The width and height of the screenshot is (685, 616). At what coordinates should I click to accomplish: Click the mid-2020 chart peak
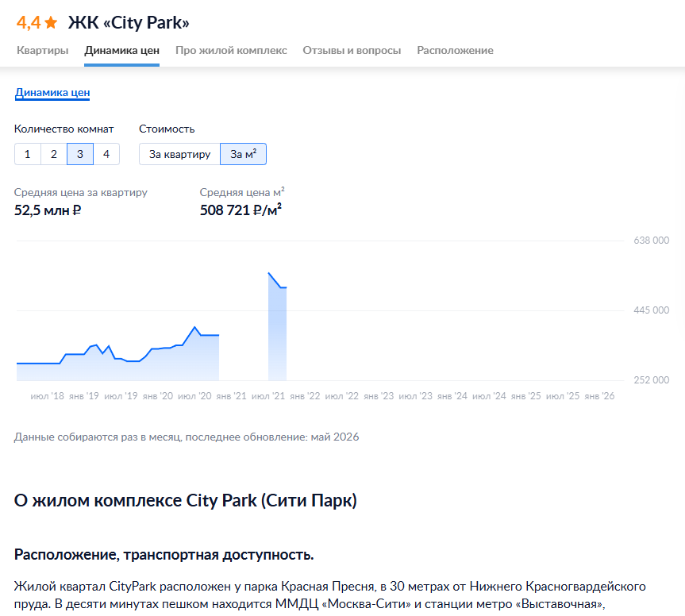(x=194, y=327)
